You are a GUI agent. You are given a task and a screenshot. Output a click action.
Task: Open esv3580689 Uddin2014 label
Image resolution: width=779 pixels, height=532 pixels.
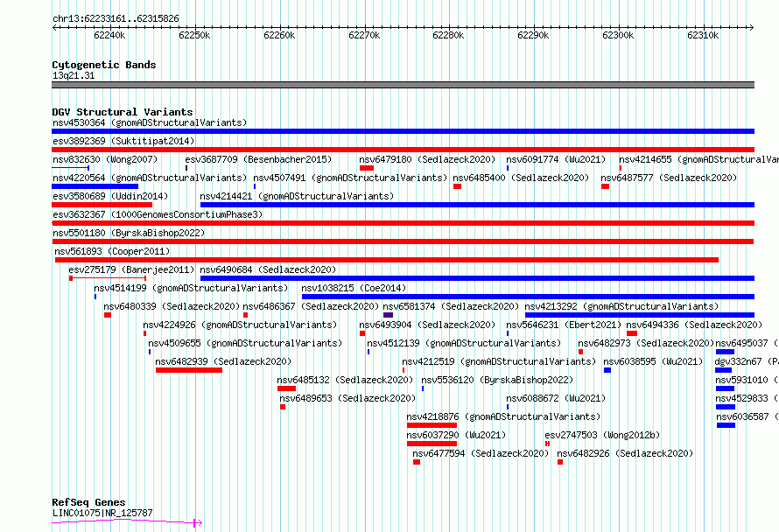(x=110, y=196)
